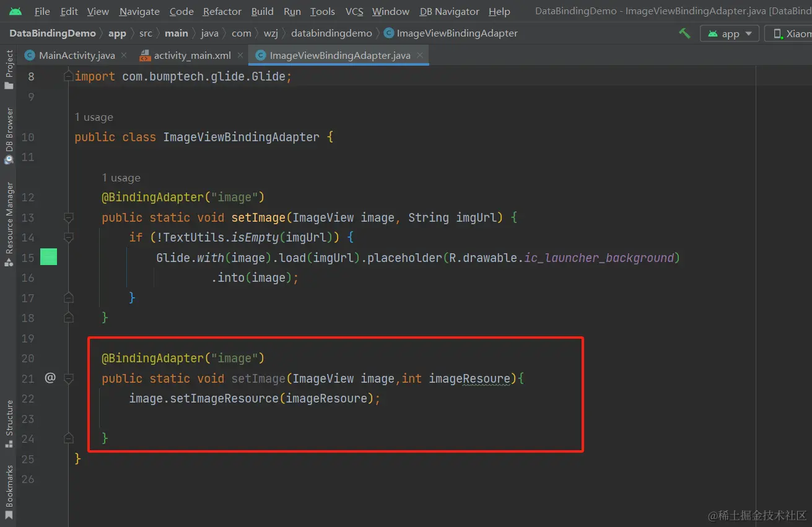Open the DB Browser sidebar panel

9,136
